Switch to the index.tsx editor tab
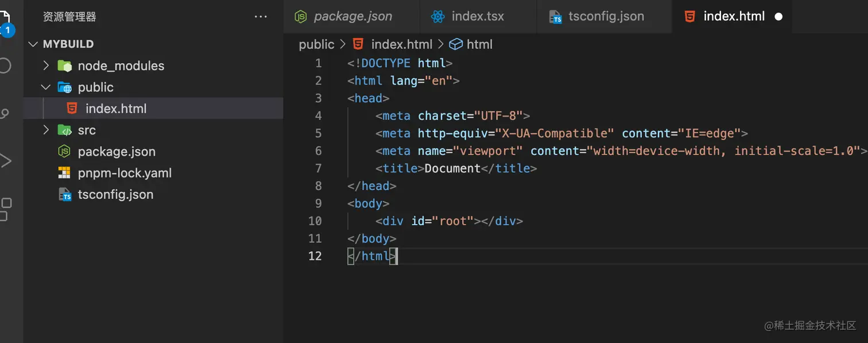Screen dimensions: 868x343 tap(478, 17)
